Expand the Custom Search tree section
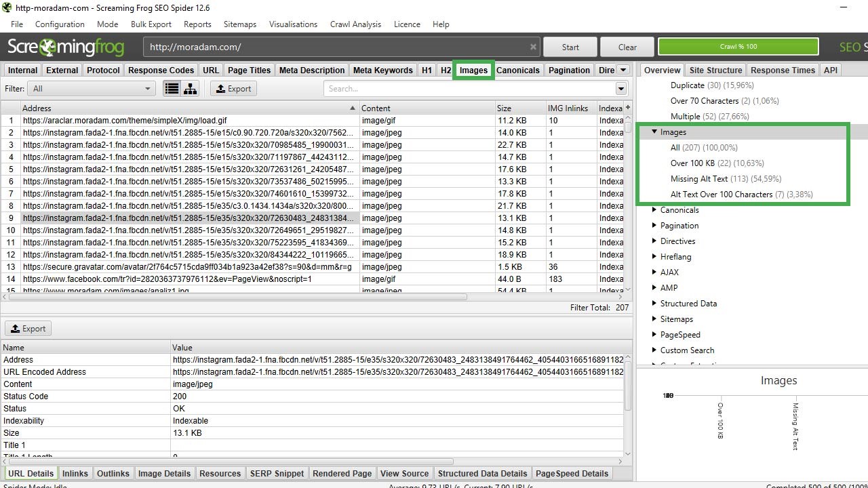This screenshot has width=868, height=488. (x=654, y=350)
